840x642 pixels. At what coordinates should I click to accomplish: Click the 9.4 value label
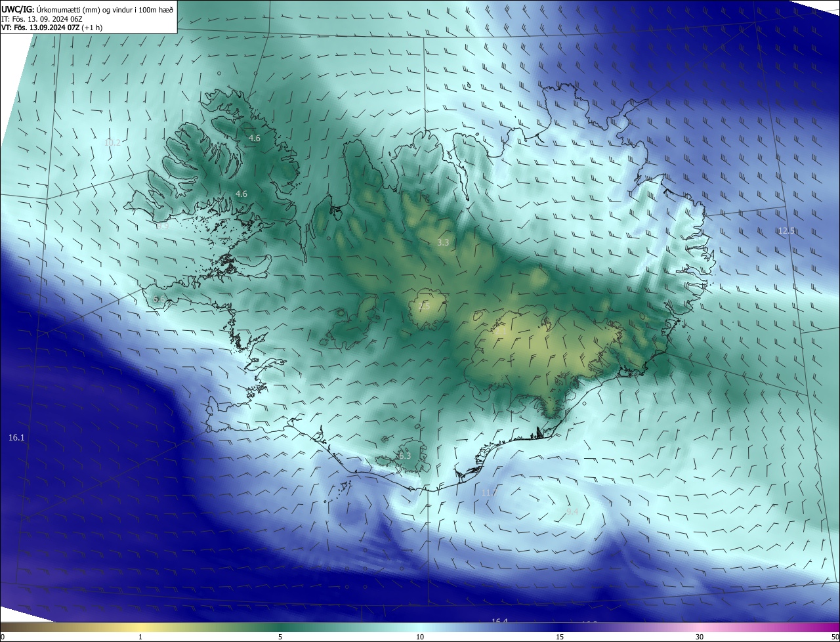point(572,511)
